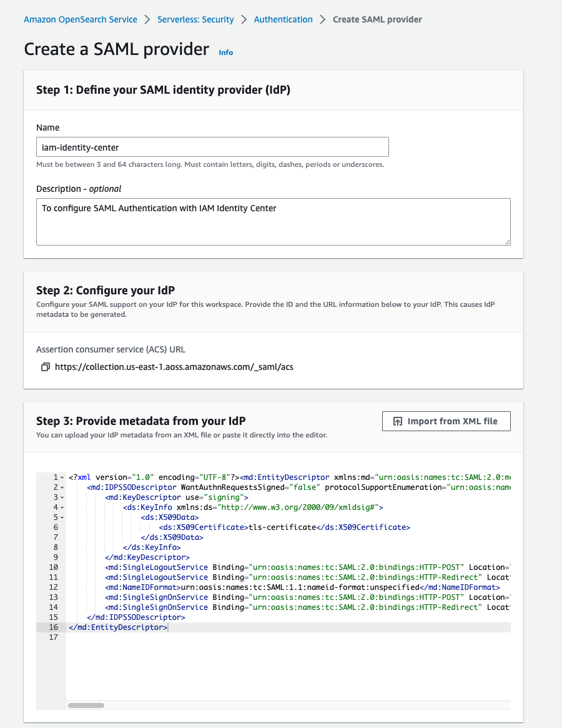Collapse the X509Data block on line 5
Image resolution: width=562 pixels, height=728 pixels.
[x=62, y=517]
